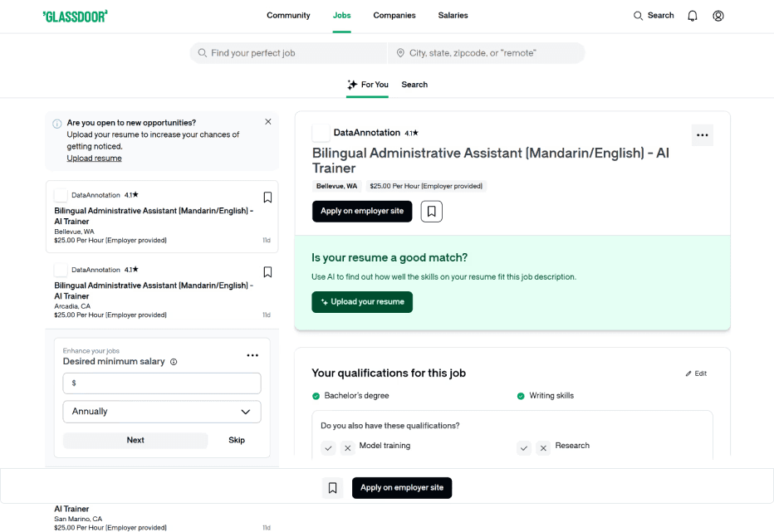Open the notifications bell
Image resolution: width=774 pixels, height=532 pixels.
point(693,16)
